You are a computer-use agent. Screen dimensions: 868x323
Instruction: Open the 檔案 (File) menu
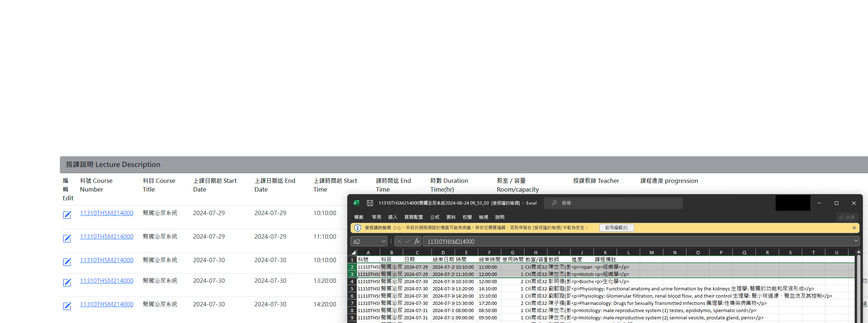tap(359, 217)
